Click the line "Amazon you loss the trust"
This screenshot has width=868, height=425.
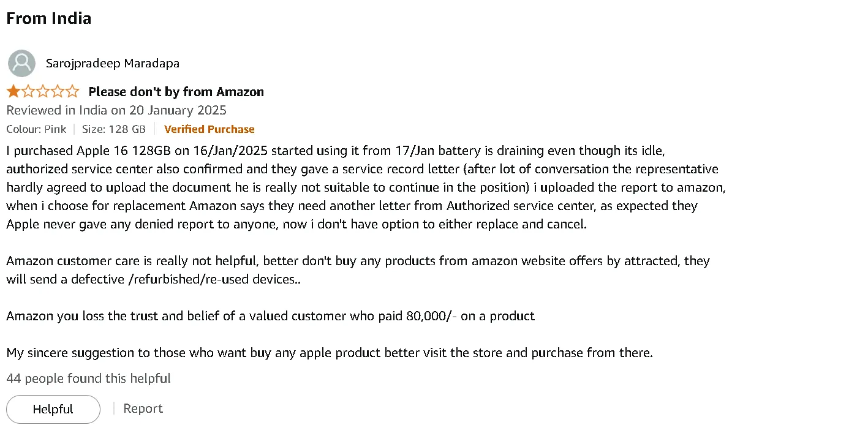[271, 316]
